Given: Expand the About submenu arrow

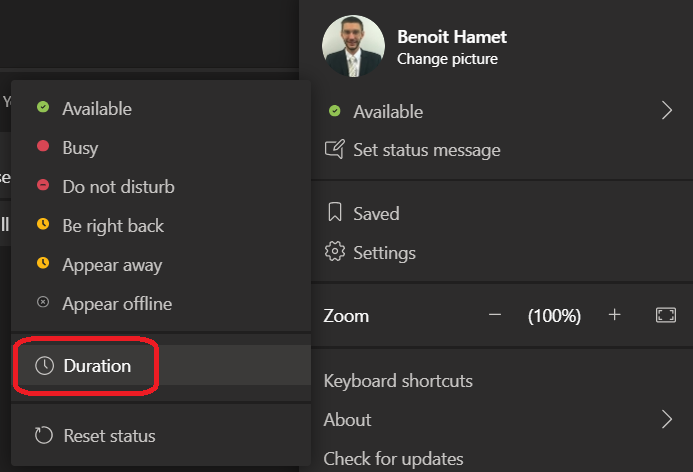Looking at the screenshot, I should (667, 419).
